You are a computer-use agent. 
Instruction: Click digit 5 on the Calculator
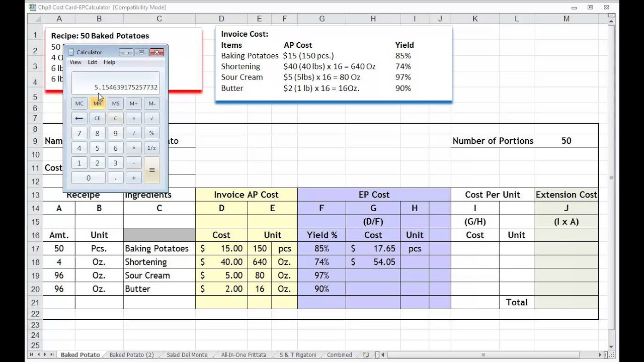(x=97, y=148)
